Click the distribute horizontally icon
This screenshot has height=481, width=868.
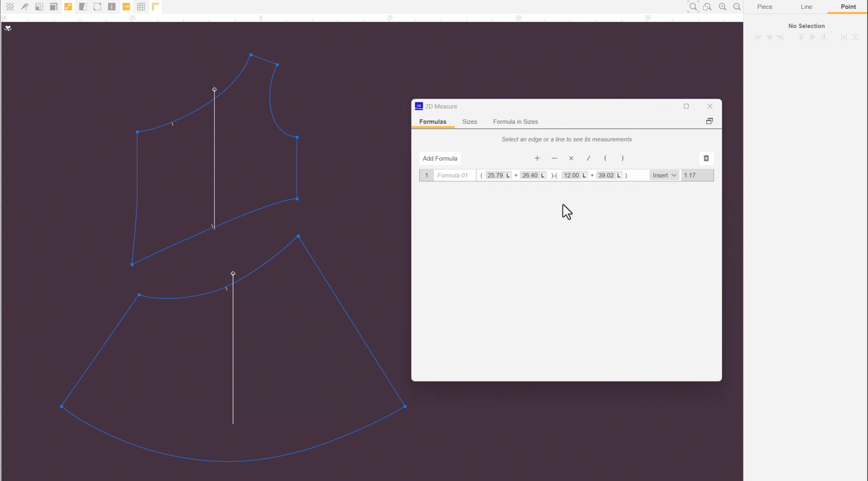click(844, 37)
